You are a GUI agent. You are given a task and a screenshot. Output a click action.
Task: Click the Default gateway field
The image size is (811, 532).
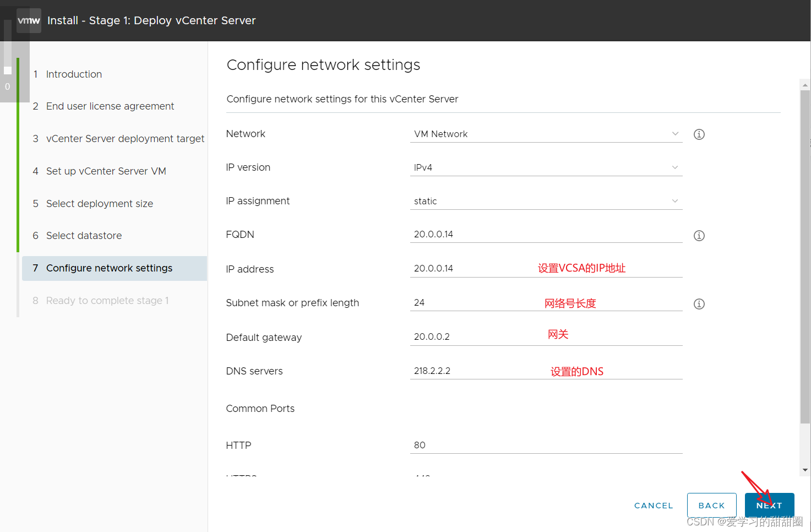coord(546,337)
